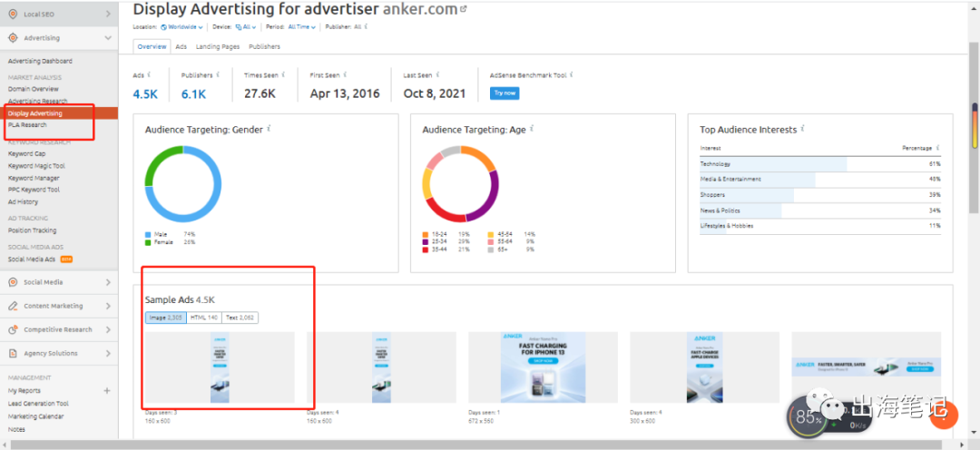Click the info icon beside First Seen

coord(345,75)
